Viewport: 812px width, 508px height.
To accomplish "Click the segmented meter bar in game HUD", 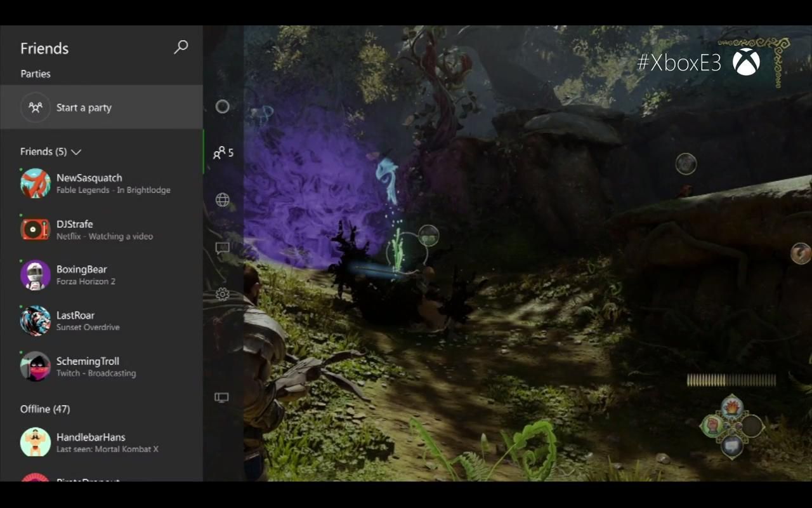I will click(731, 380).
